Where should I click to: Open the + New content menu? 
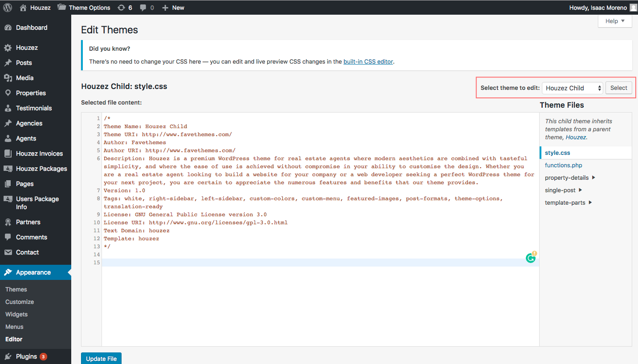173,8
